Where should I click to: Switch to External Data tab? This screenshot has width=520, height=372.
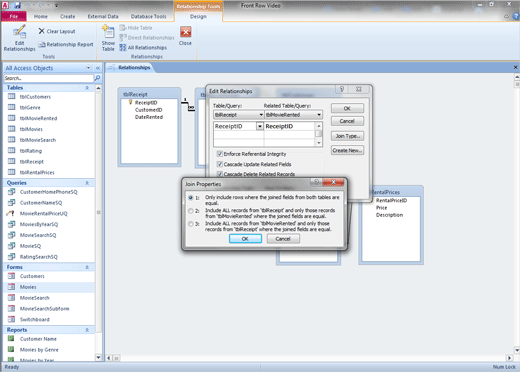(103, 16)
